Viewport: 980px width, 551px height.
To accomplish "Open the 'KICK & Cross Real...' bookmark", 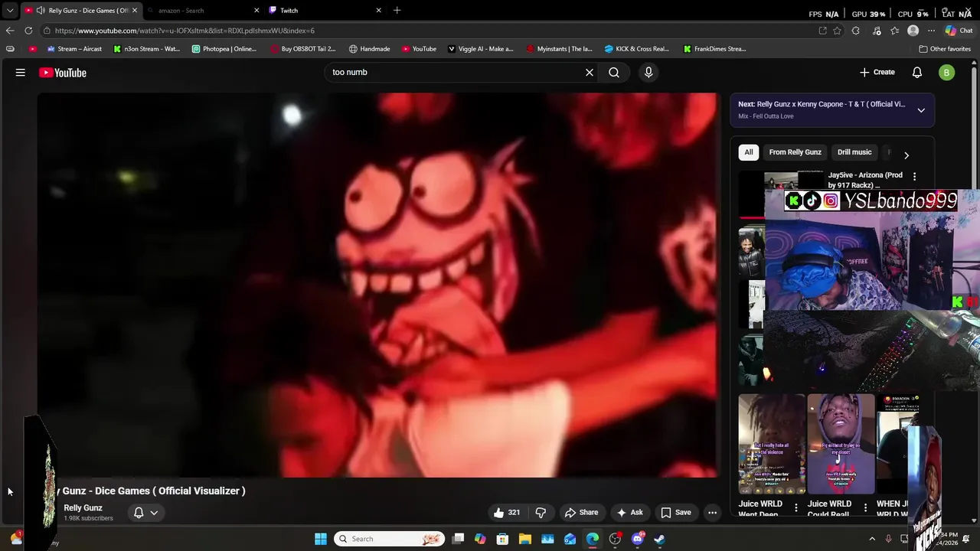I will pos(637,49).
